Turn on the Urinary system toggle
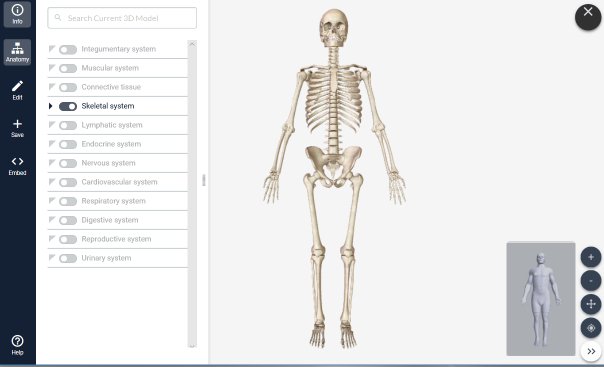This screenshot has width=604, height=367. coord(68,258)
